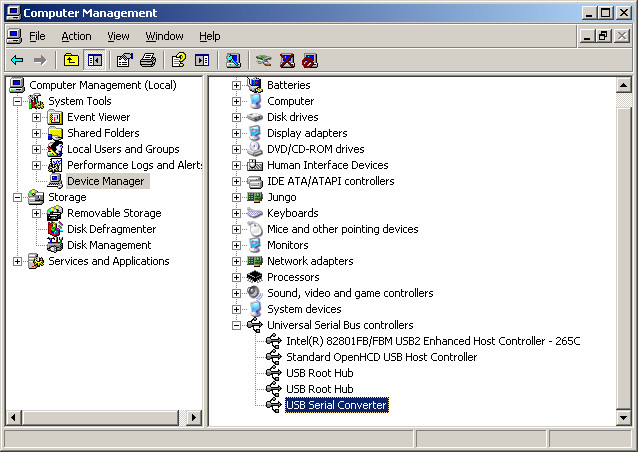
Task: Click the Print toolbar icon
Action: pyautogui.click(x=148, y=61)
